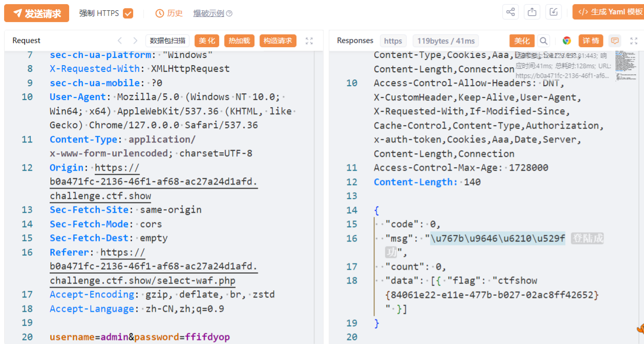Click the export upload icon
This screenshot has width=644, height=344.
(x=532, y=12)
